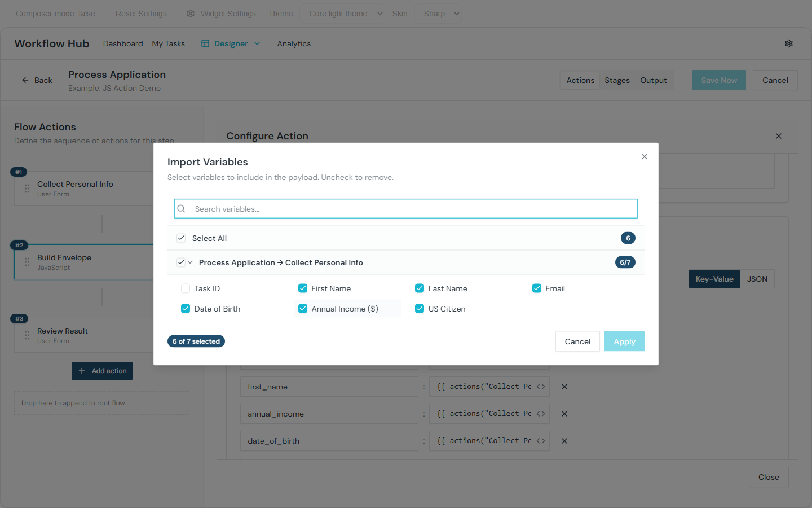
Task: Expand the Designer menu chevron
Action: pyautogui.click(x=257, y=43)
